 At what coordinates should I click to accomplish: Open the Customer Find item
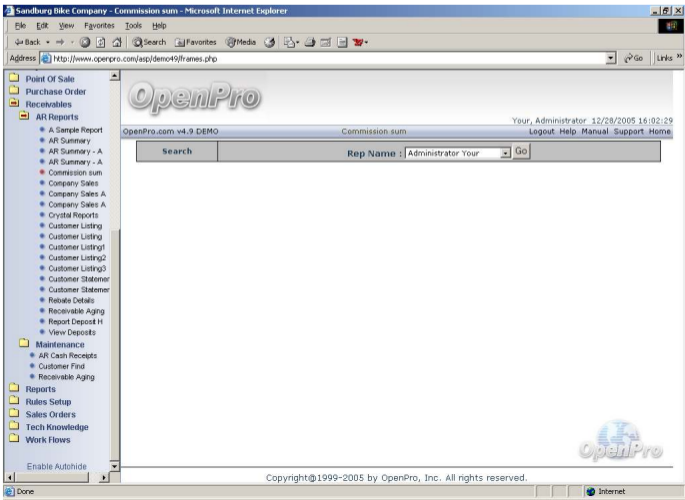pyautogui.click(x=62, y=366)
